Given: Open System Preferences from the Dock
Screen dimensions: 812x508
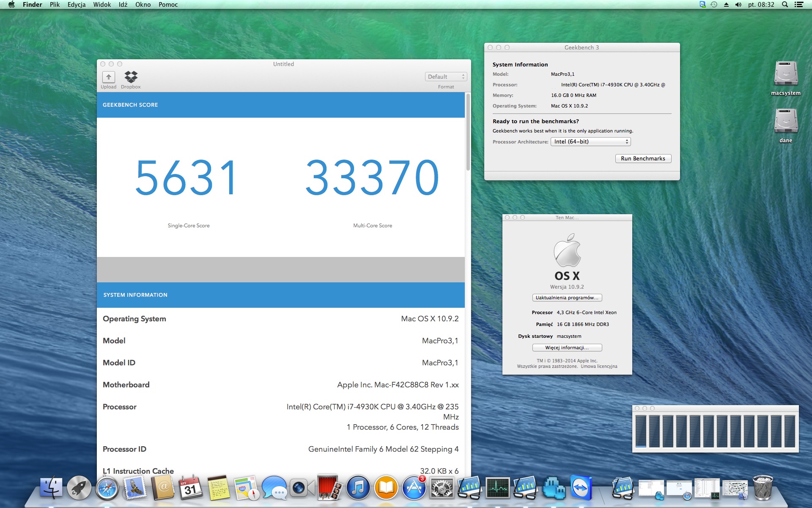Looking at the screenshot, I should [442, 488].
